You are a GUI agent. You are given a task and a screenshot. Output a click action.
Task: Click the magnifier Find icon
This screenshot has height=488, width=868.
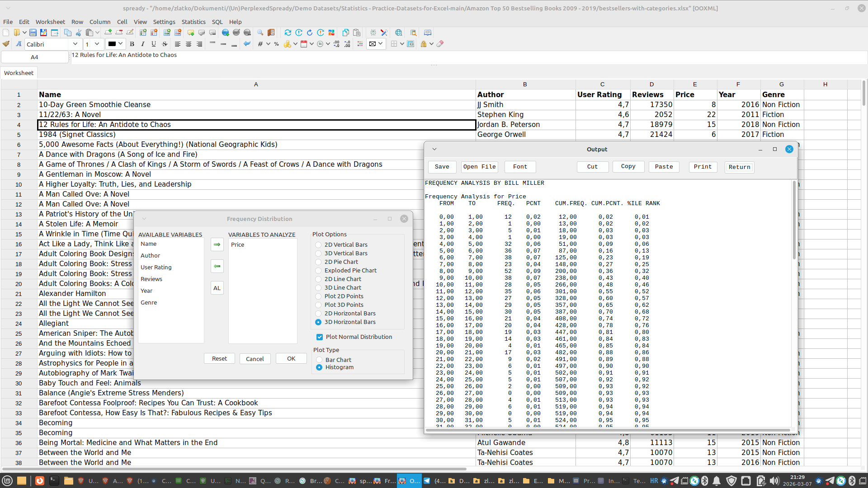point(260,33)
